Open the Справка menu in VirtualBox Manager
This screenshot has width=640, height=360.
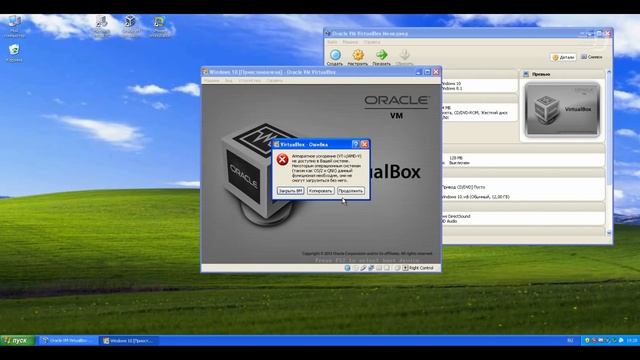click(x=372, y=42)
